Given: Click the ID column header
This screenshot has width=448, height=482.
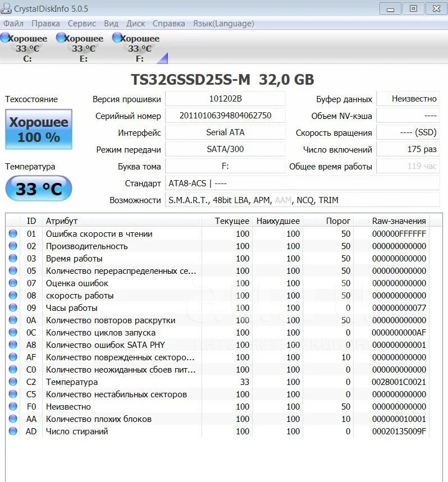Looking at the screenshot, I should coord(31,221).
